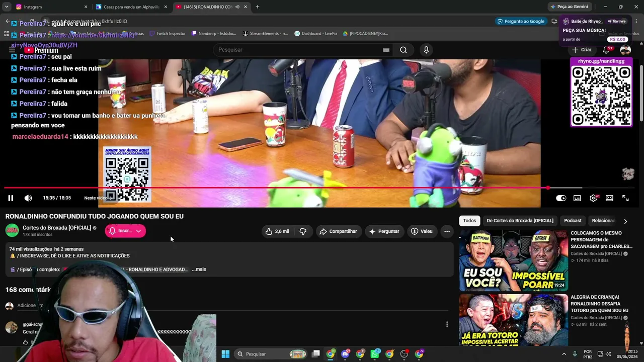Switch to Casas para venda em Alphaville tab
Image resolution: width=644 pixels, height=362 pixels.
(132, 7)
